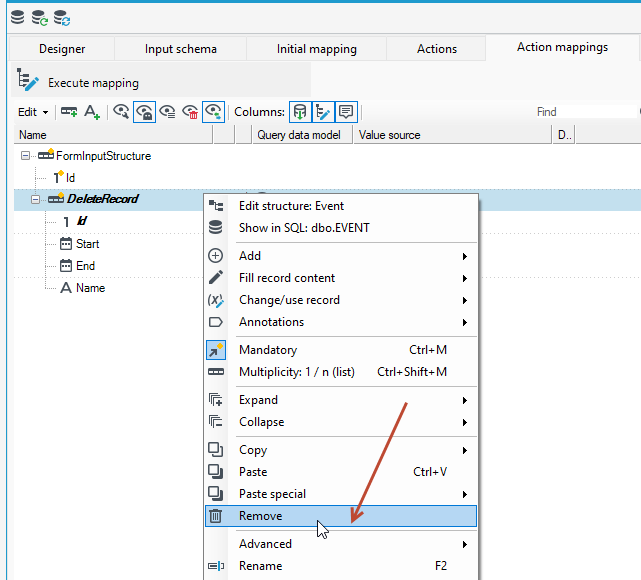Select the FormInputStructure root node
641x580 pixels.
click(103, 156)
